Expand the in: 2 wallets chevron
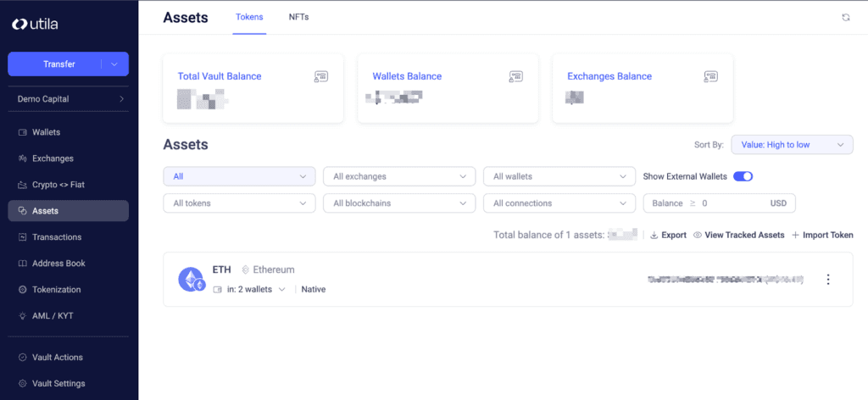 click(x=281, y=289)
